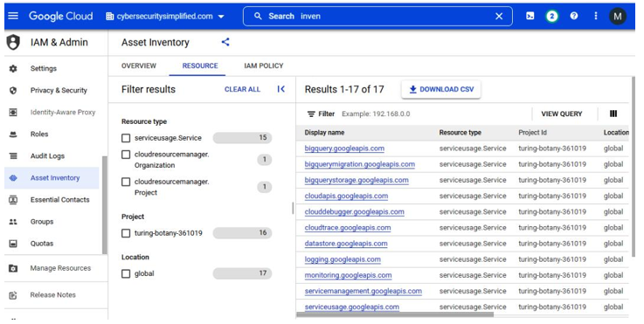Clear the search box with X

[x=499, y=17]
